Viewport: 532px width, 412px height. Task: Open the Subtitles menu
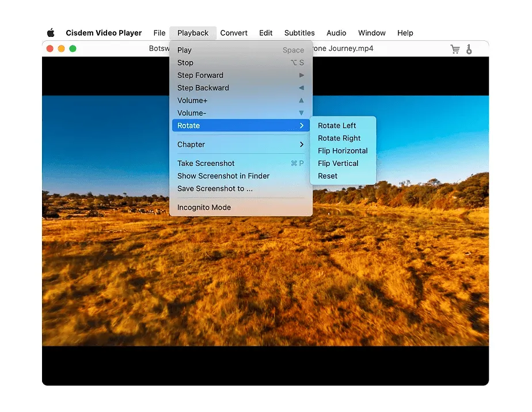(299, 33)
